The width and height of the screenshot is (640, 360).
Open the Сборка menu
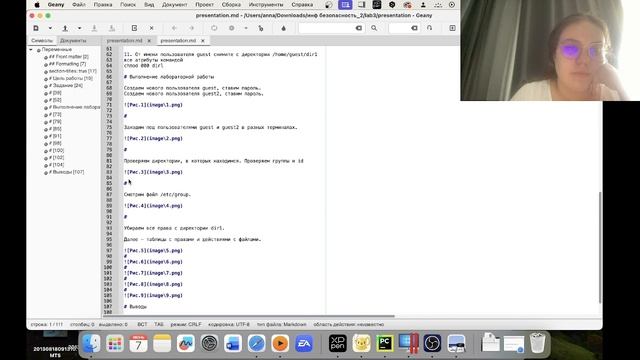tap(231, 5)
